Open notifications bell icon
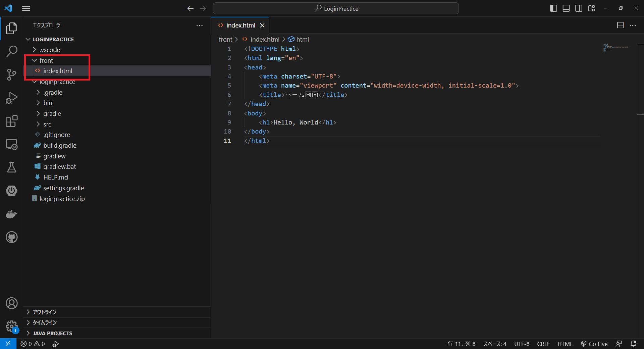The height and width of the screenshot is (349, 644). (x=633, y=344)
